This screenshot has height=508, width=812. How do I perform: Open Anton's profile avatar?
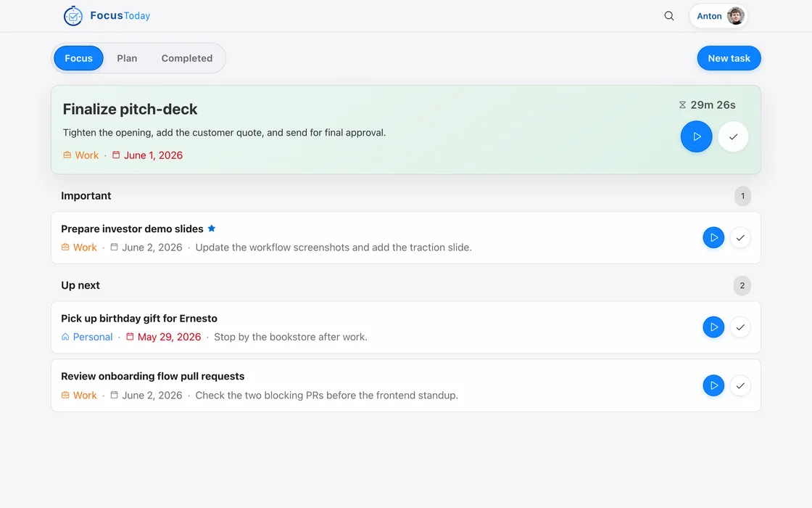click(735, 16)
